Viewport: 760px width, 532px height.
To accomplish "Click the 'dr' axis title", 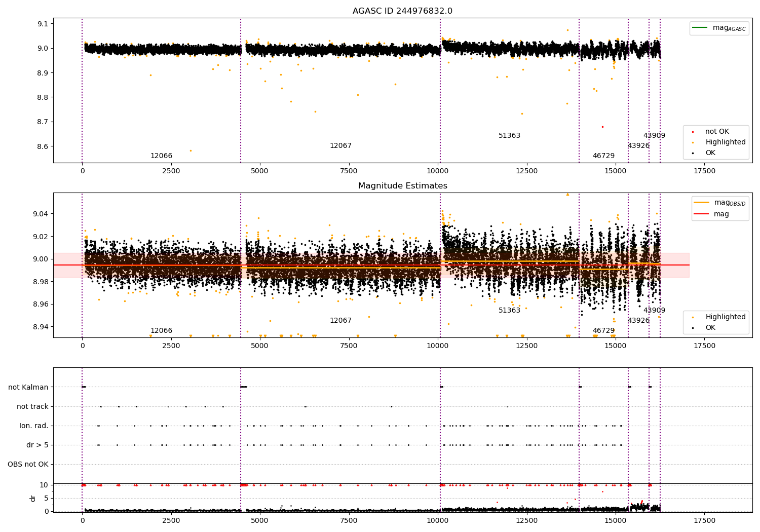I will [x=33, y=498].
